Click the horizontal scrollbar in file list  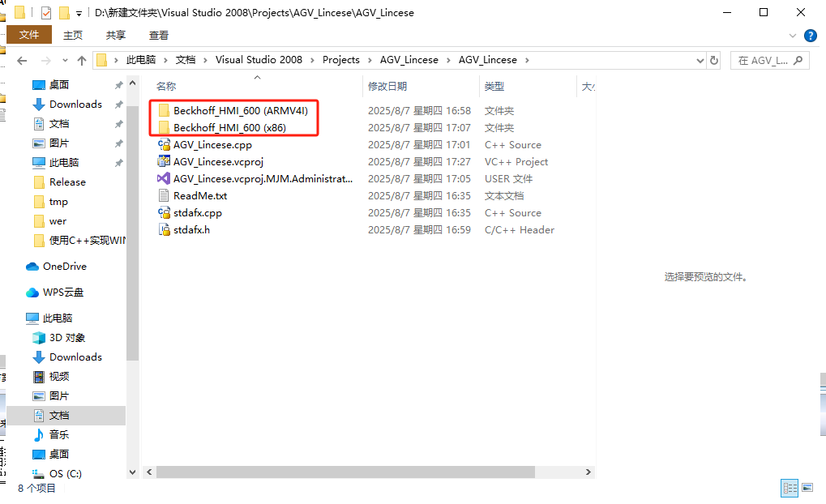(x=345, y=472)
